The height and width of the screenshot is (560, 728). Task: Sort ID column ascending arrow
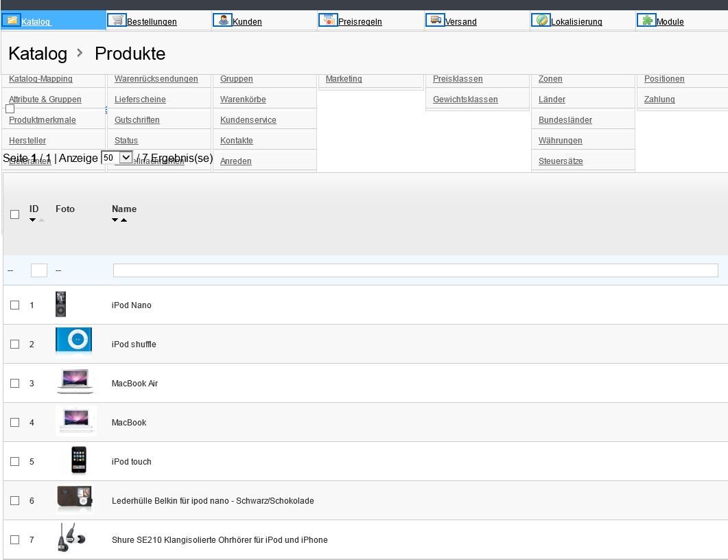tap(41, 220)
